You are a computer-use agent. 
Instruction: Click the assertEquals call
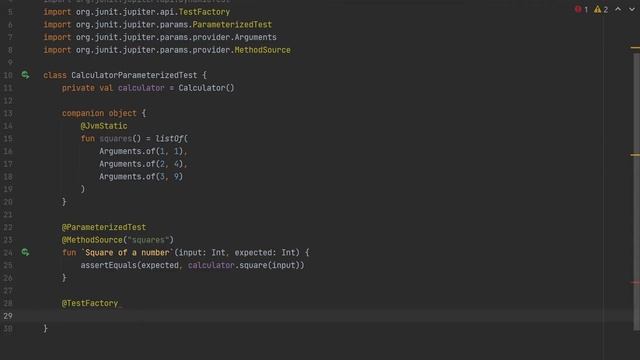[x=109, y=265]
